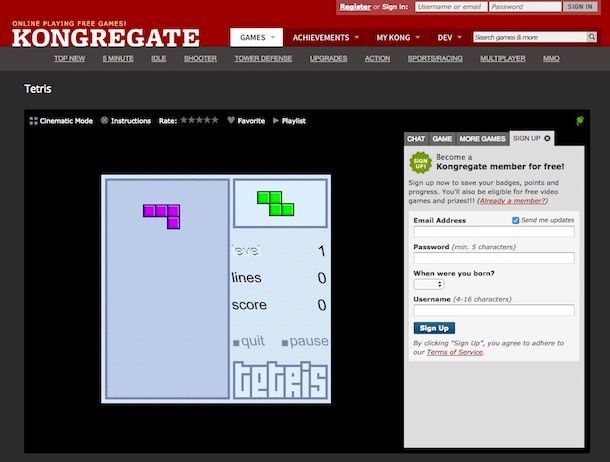Expand the DEV menu
Image resolution: width=610 pixels, height=462 pixels.
point(449,38)
